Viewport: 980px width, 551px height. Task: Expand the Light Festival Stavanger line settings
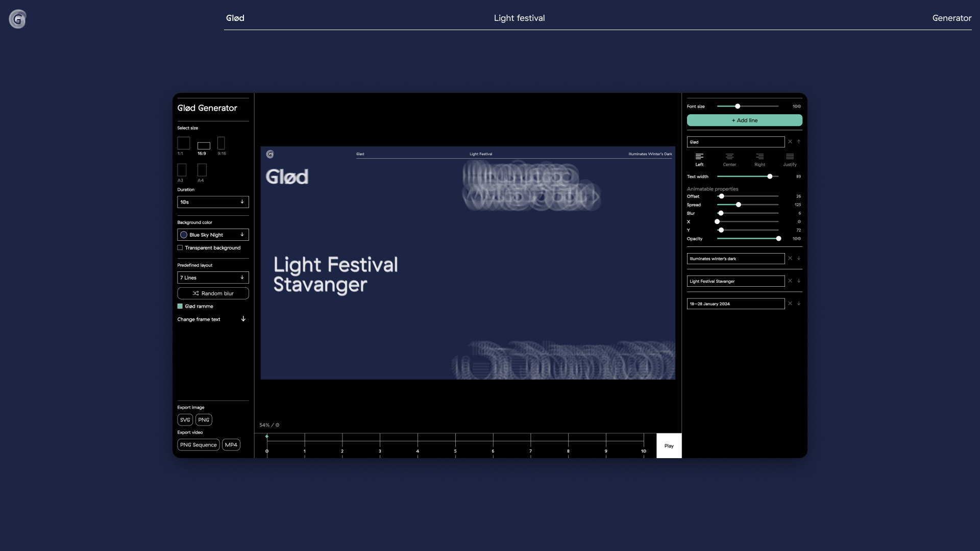click(799, 281)
